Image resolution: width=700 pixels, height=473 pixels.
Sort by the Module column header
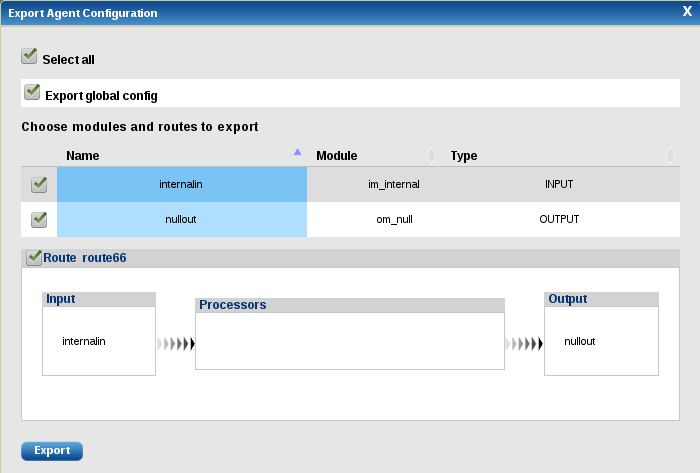tap(337, 156)
